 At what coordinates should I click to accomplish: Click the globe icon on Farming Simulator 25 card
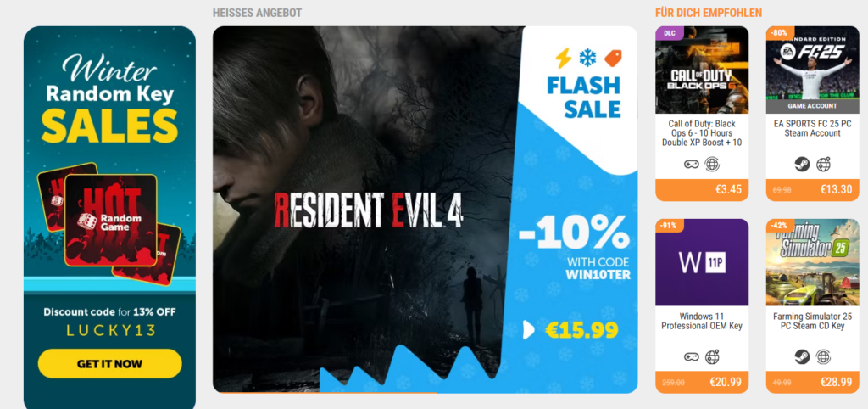pos(823,356)
